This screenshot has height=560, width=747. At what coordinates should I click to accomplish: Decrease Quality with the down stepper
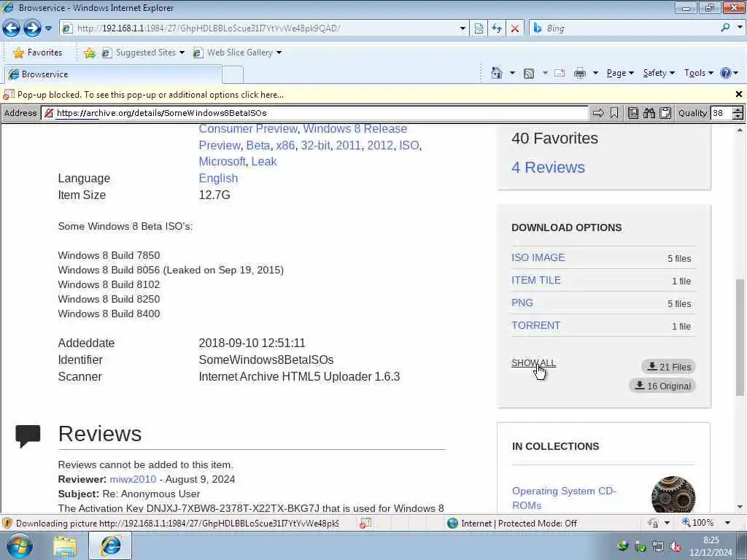tap(738, 116)
